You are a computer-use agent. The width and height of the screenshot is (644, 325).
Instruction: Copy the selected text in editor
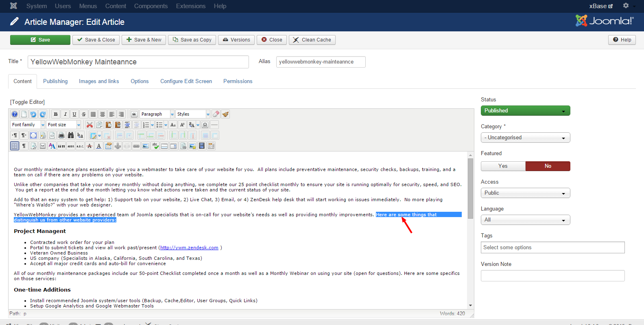point(99,125)
